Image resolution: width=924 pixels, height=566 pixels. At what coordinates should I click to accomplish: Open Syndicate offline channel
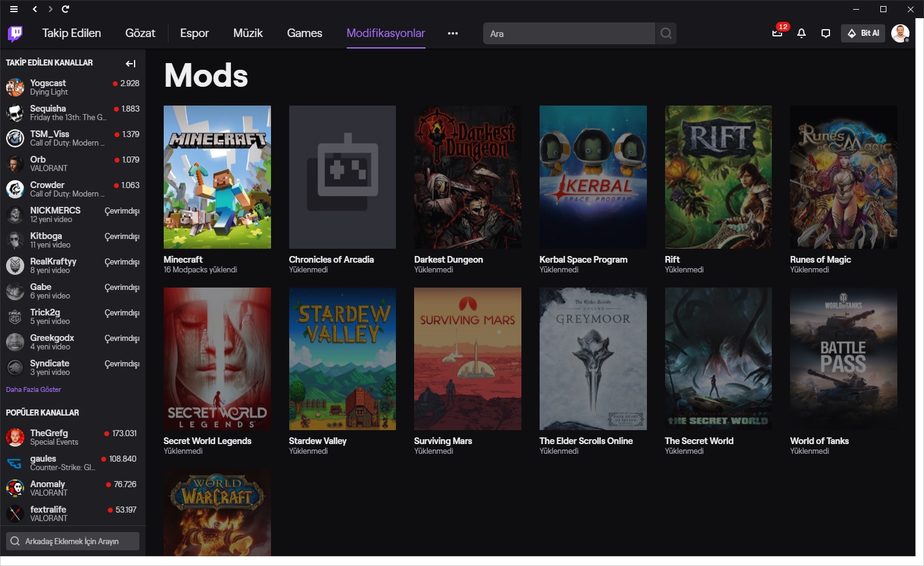73,368
